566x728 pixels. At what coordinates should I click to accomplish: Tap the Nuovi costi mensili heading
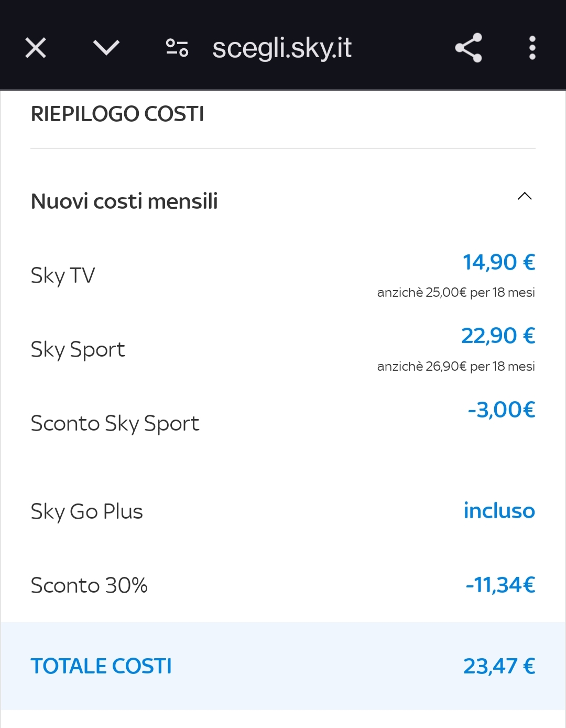124,201
